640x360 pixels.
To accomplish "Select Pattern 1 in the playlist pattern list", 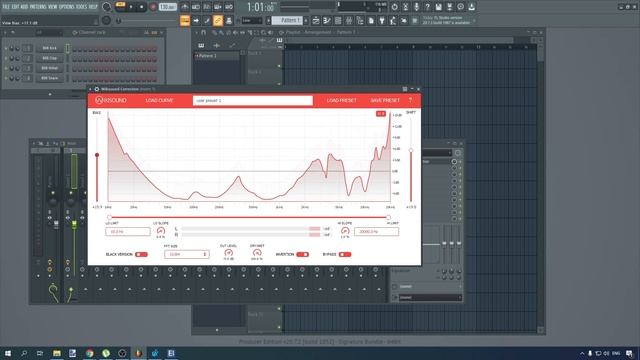I will pyautogui.click(x=216, y=56).
